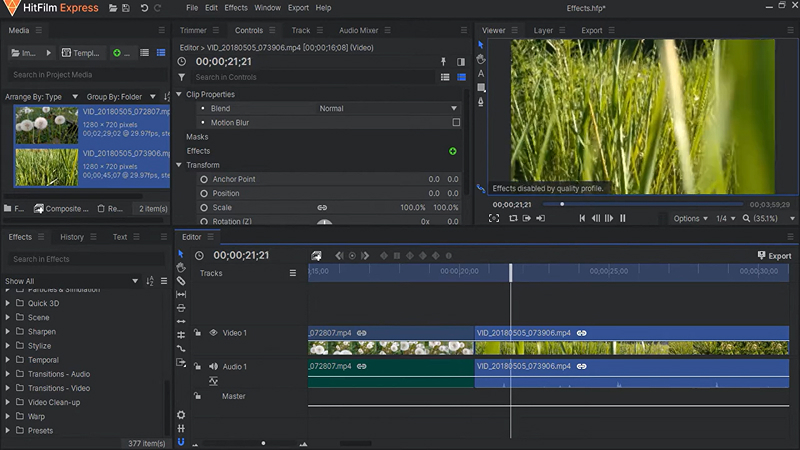The height and width of the screenshot is (450, 800).
Task: Open the Blend mode dropdown
Action: [x=386, y=108]
